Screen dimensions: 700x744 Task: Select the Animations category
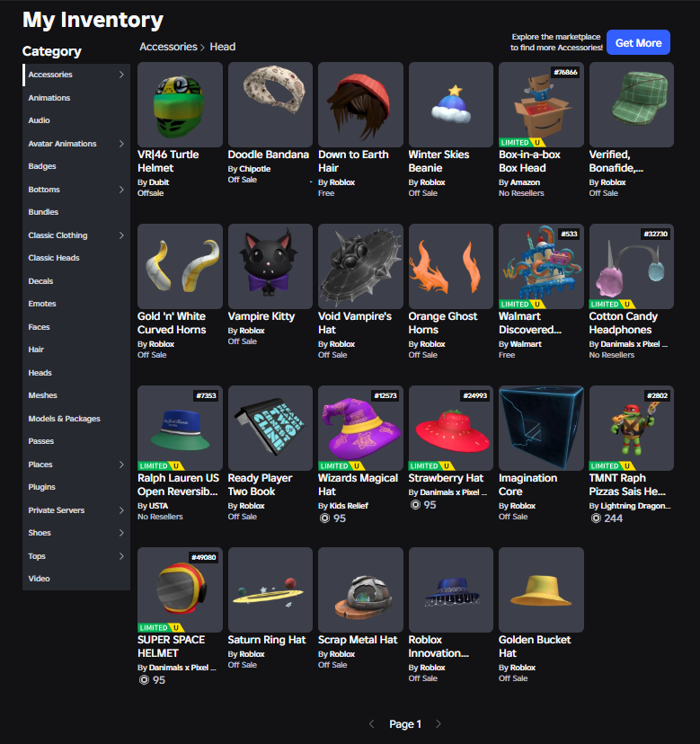coord(76,98)
